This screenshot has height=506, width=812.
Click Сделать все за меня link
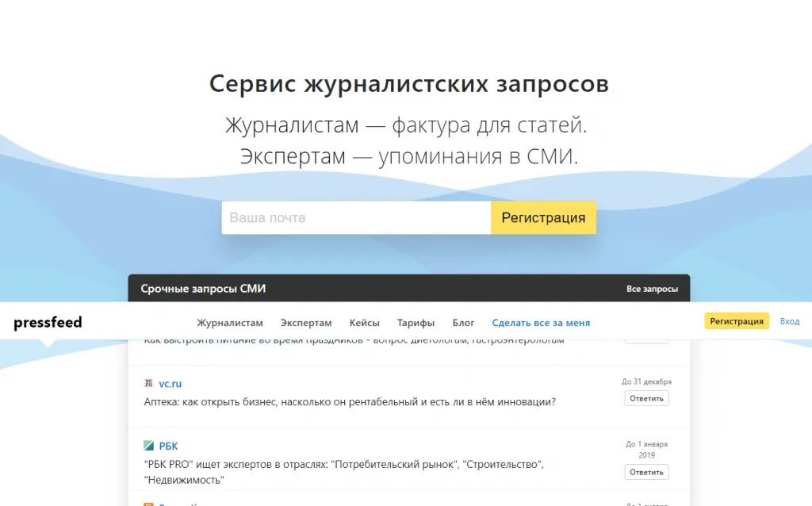(x=541, y=323)
